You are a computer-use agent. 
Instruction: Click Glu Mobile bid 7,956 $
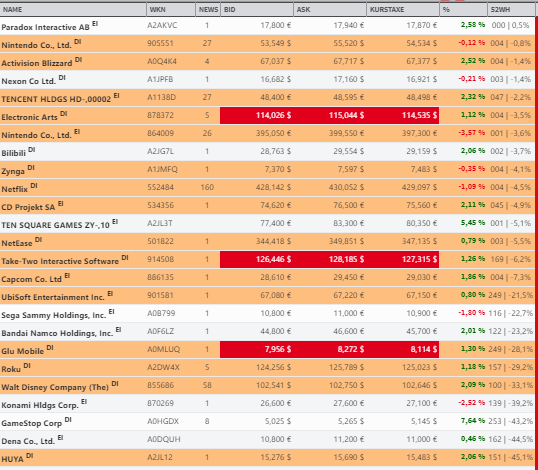[x=278, y=349]
